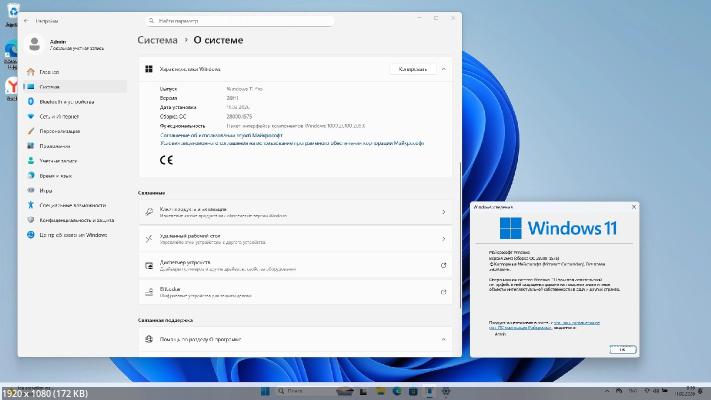
Task: Click the Копировать button
Action: click(x=412, y=69)
